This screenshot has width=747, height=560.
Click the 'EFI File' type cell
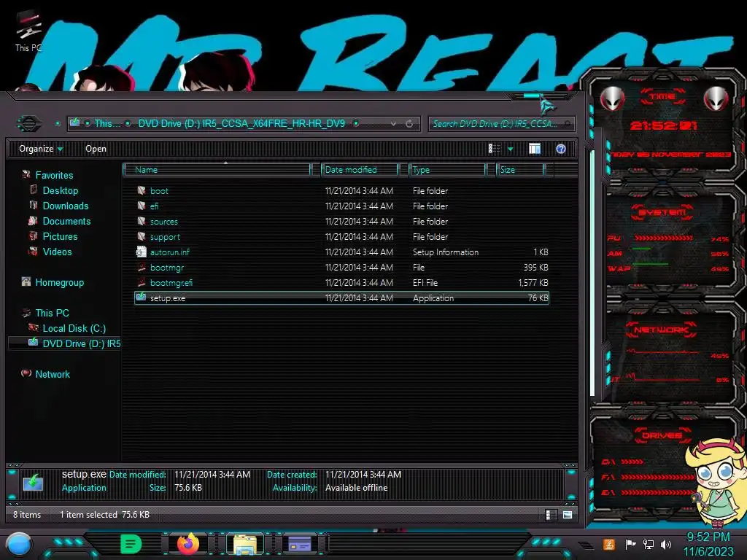[x=425, y=282]
